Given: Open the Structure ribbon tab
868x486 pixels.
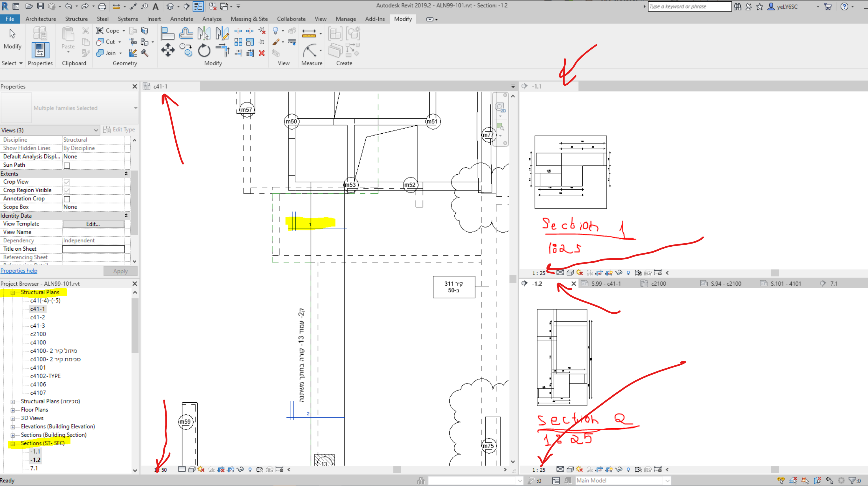Looking at the screenshot, I should click(x=76, y=19).
